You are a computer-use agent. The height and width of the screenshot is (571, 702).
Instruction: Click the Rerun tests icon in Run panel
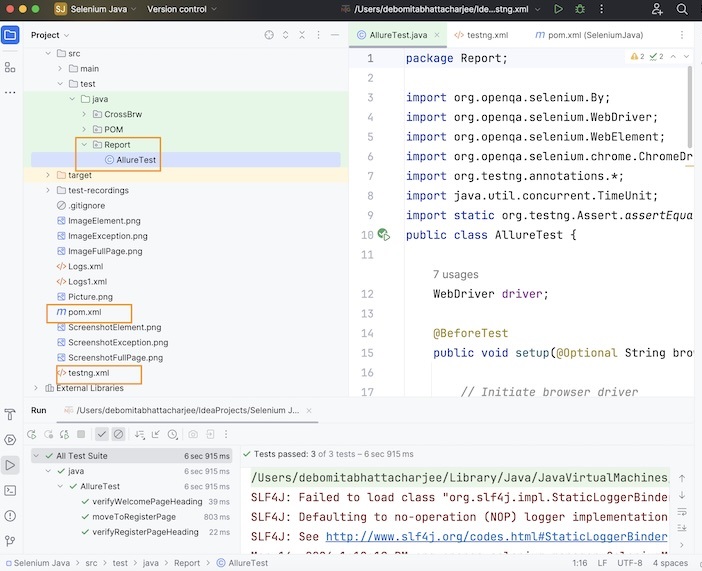point(33,434)
